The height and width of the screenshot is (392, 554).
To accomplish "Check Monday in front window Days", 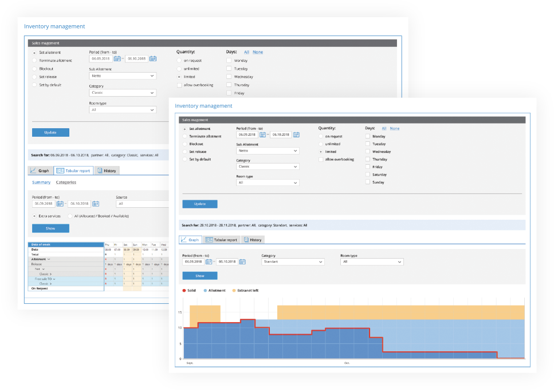I will pos(368,136).
